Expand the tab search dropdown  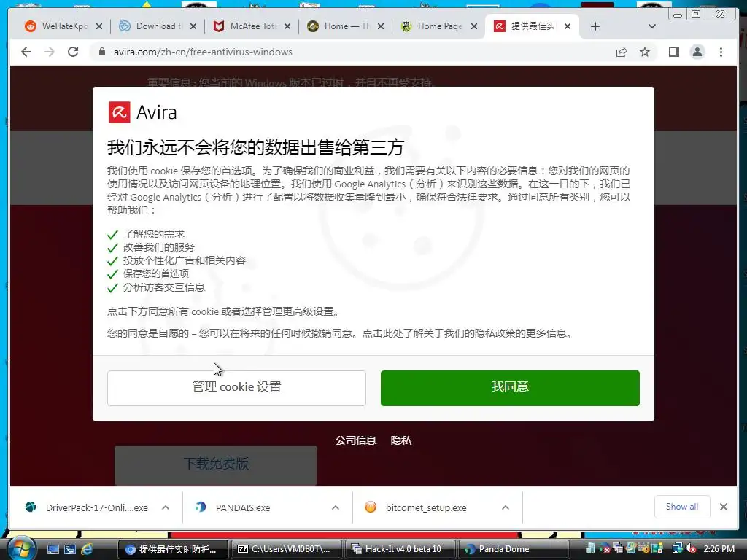[651, 26]
